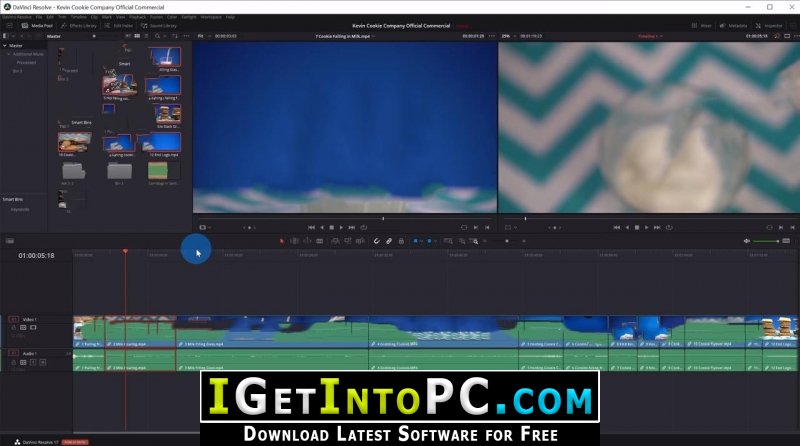Screen dimensions: 800x446
Task: Open source clip name dropdown
Action: tap(345, 36)
